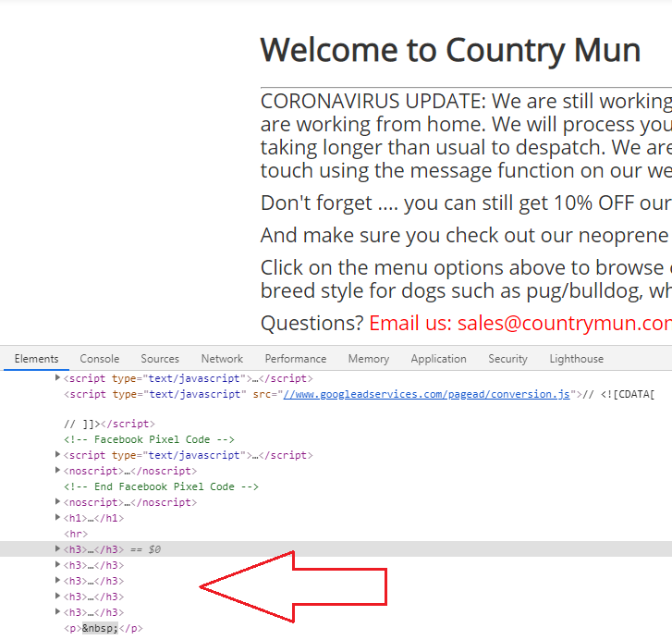Click the CORONAVIRUS UPDATE paragraph
672x640 pixels.
pyautogui.click(x=466, y=136)
